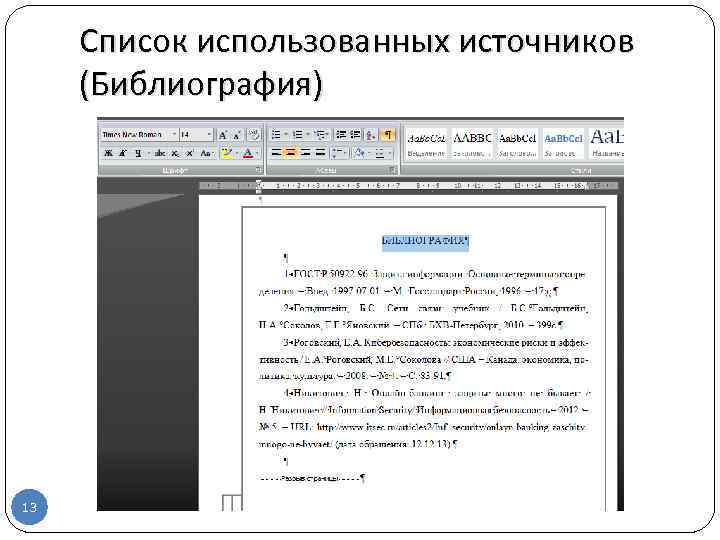Click the Разрыв страницы page break line
Viewport: 720px width, 540px height.
click(x=312, y=478)
